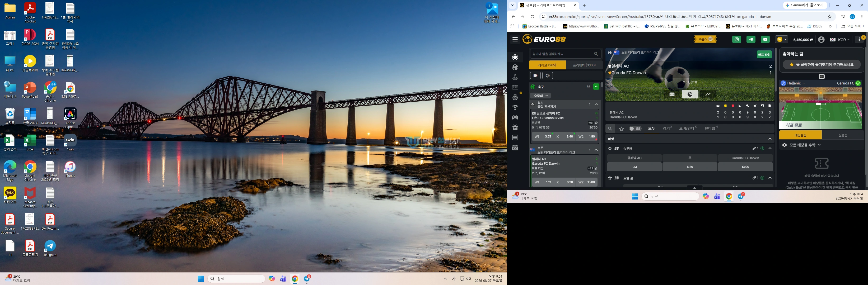Open the YouTube link icon

(765, 39)
